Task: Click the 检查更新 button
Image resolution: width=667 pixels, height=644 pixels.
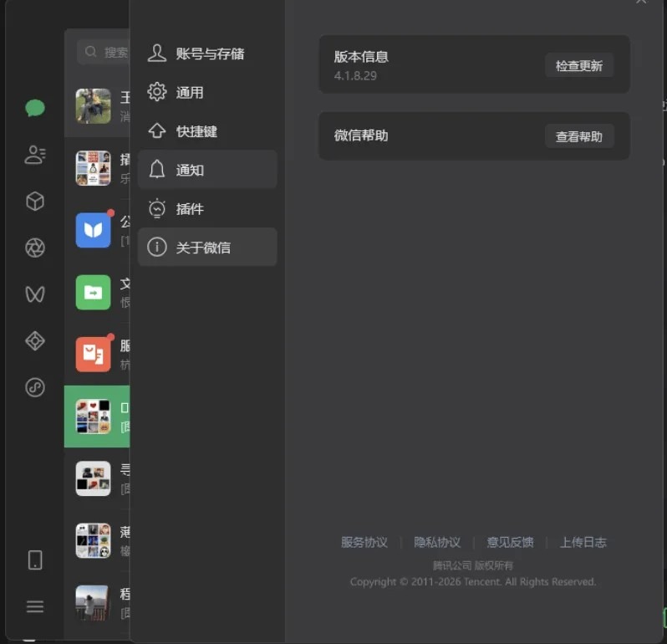Action: (x=578, y=65)
